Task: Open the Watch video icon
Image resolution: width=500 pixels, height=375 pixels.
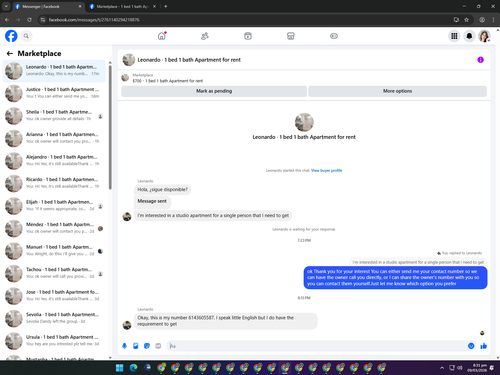Action: [x=248, y=36]
